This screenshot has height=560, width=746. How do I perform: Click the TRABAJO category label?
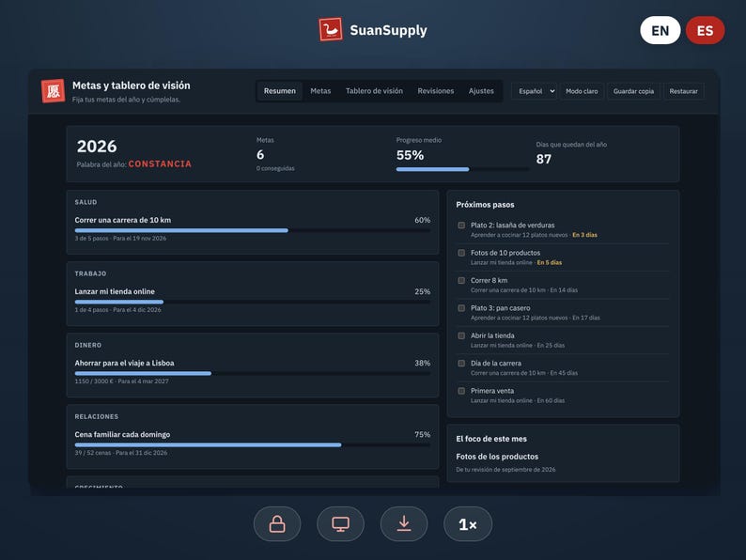click(90, 273)
